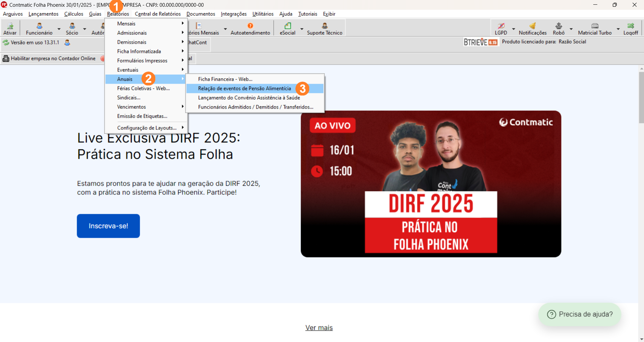Screen dimensions: 644x342
Task: Open the Ajuda menu
Action: click(286, 14)
